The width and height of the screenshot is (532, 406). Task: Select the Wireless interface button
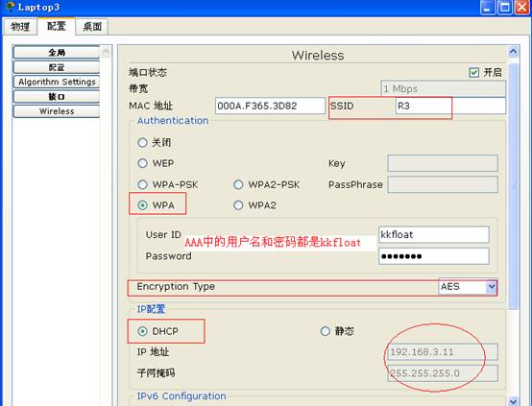tap(57, 111)
